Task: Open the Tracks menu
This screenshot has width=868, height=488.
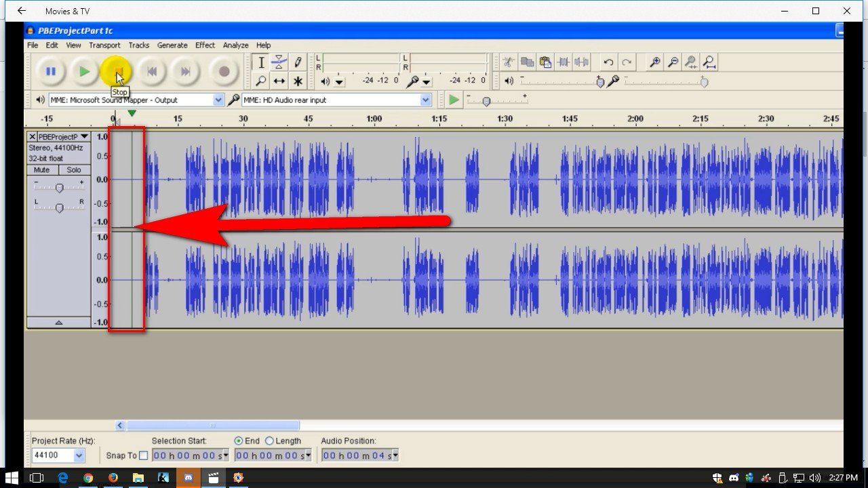Action: (x=138, y=45)
